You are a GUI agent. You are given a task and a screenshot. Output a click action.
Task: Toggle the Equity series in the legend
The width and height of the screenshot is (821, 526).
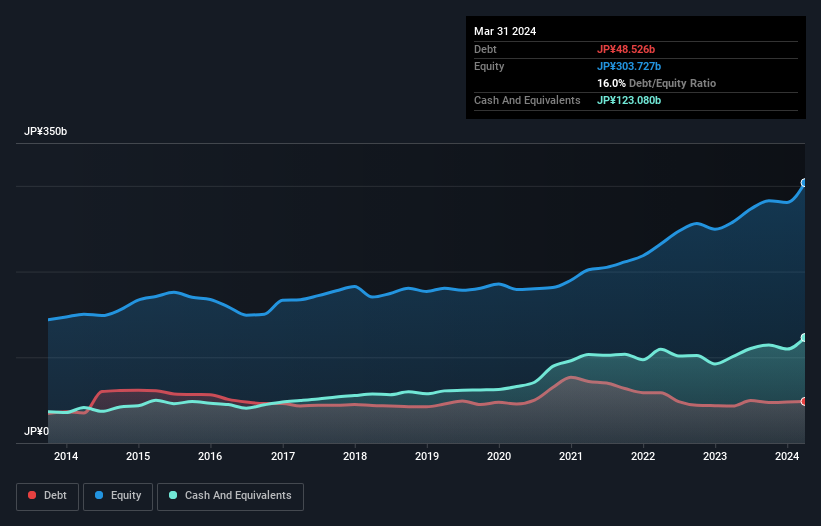click(x=118, y=496)
